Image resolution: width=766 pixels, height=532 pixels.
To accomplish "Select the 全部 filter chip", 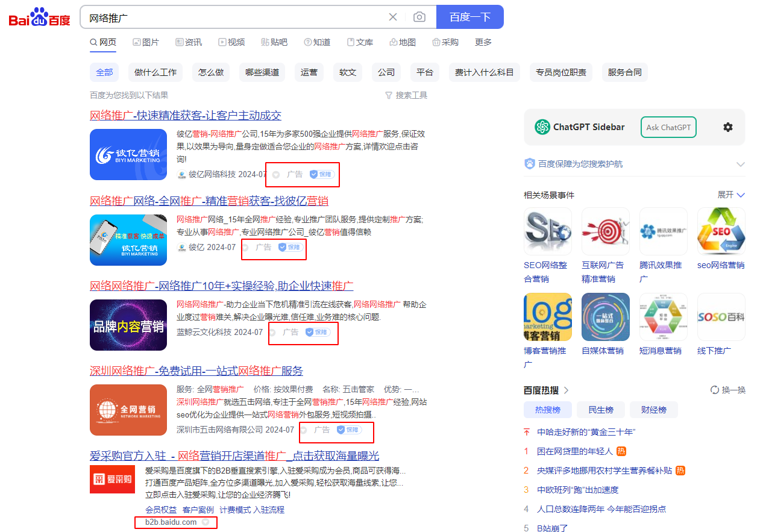I will coord(104,72).
